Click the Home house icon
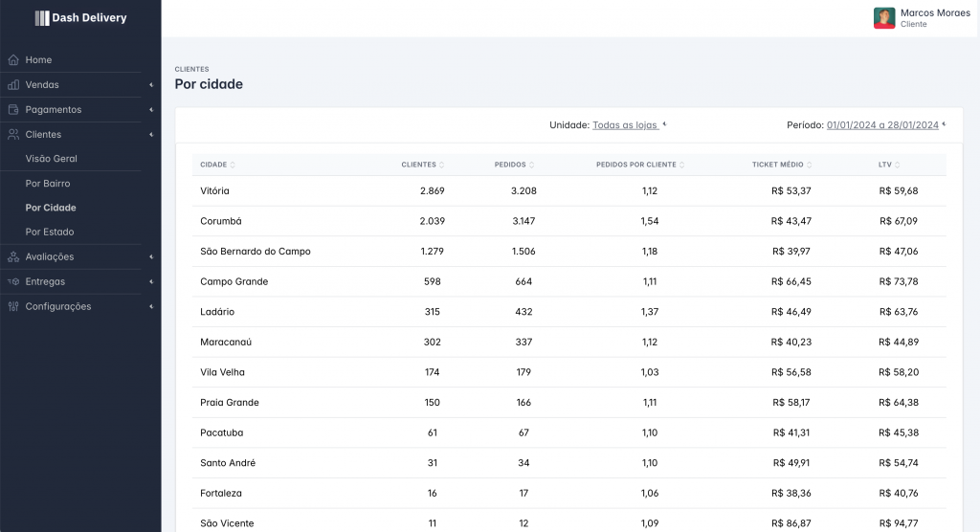The height and width of the screenshot is (532, 980). tap(13, 60)
